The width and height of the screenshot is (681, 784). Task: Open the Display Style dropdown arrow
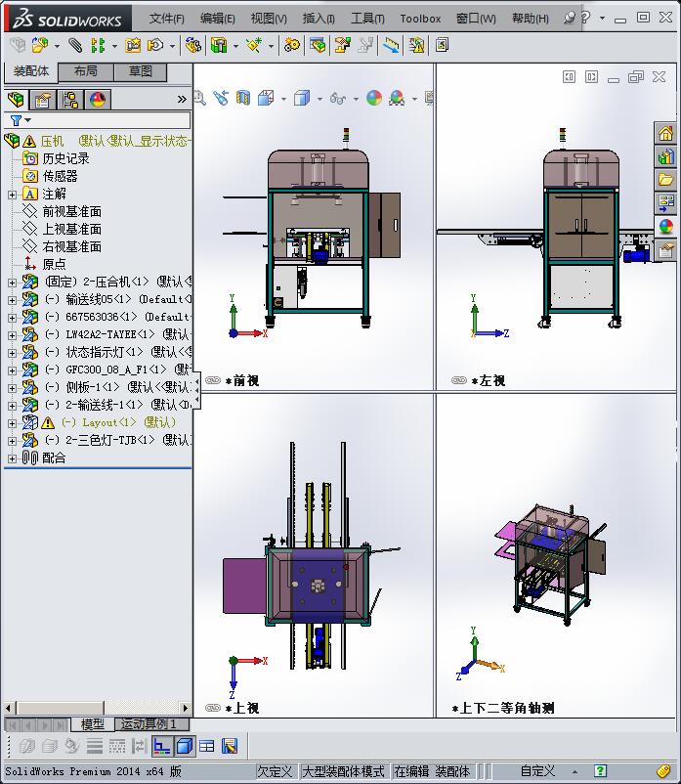[x=319, y=99]
